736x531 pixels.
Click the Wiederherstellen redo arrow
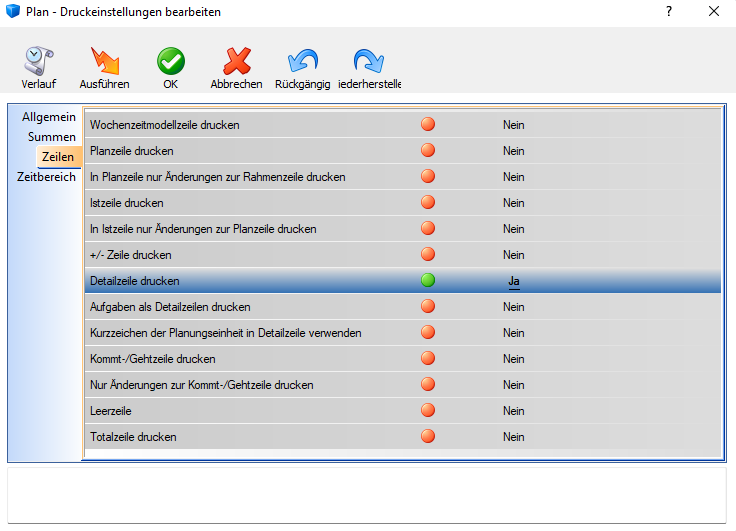[x=369, y=61]
